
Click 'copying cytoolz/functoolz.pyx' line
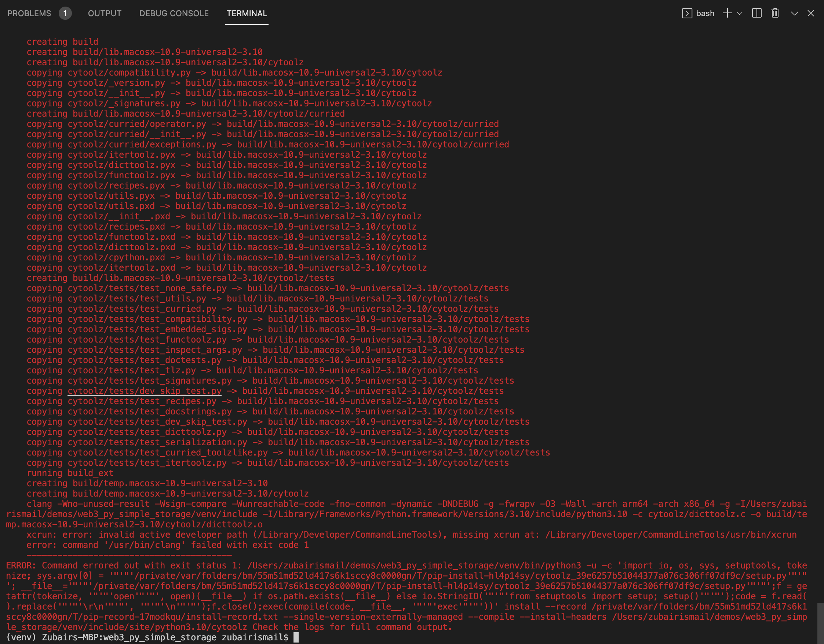(227, 175)
